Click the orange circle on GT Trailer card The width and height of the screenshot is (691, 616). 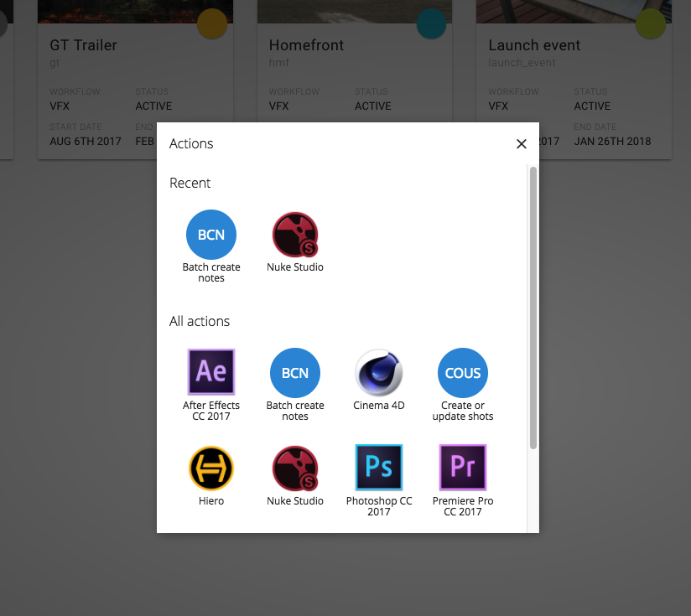coord(212,23)
